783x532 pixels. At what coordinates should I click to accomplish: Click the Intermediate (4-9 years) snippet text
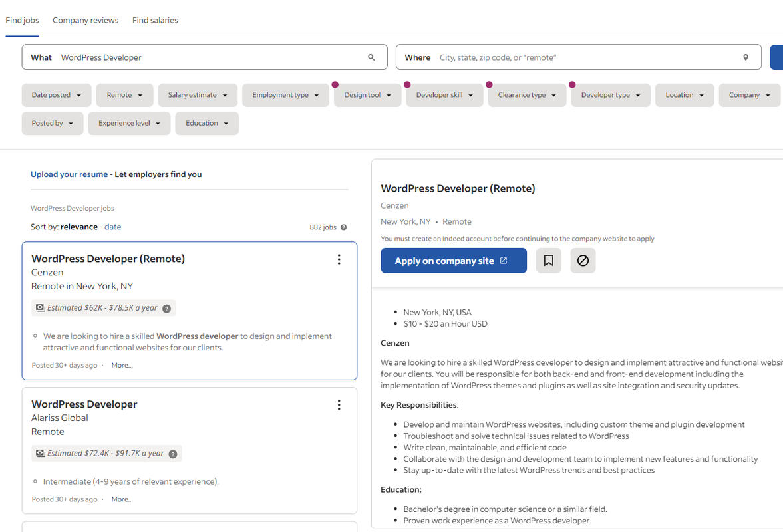pos(131,482)
